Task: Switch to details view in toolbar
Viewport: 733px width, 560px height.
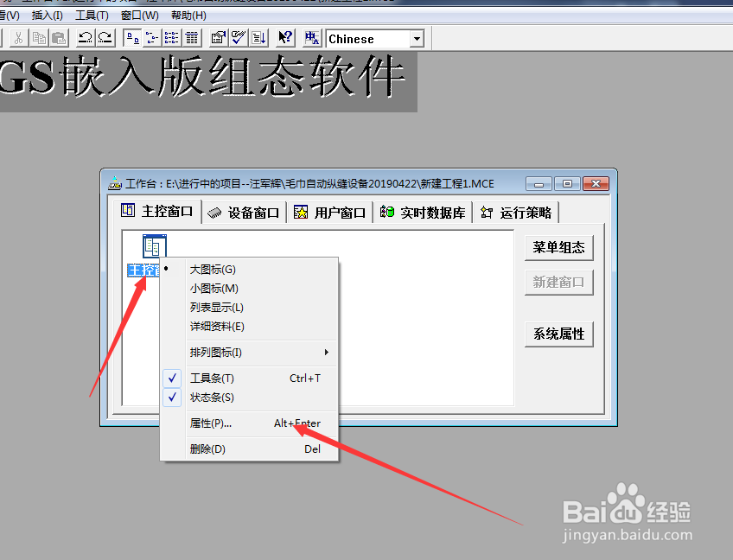Action: [x=192, y=38]
